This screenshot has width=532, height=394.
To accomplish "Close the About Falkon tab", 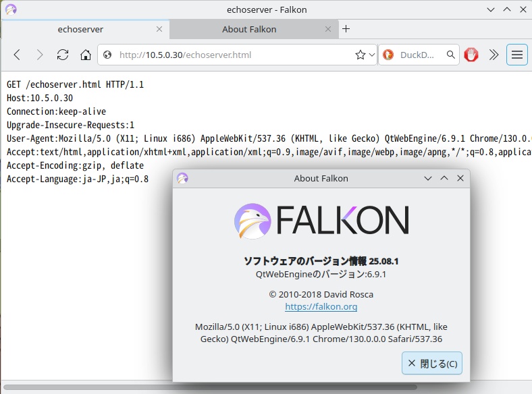I will (x=327, y=29).
